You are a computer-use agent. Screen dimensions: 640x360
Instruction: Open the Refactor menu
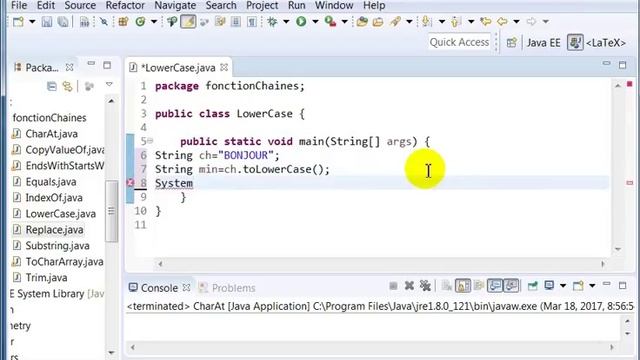click(x=125, y=6)
